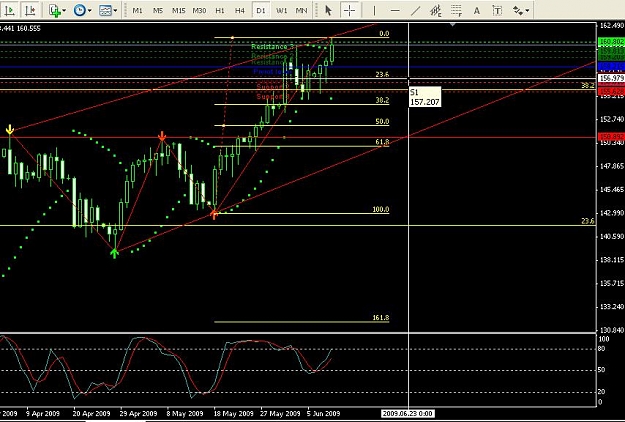625x422 pixels.
Task: Expand the Arrows dropdown arrow
Action: pos(528,10)
